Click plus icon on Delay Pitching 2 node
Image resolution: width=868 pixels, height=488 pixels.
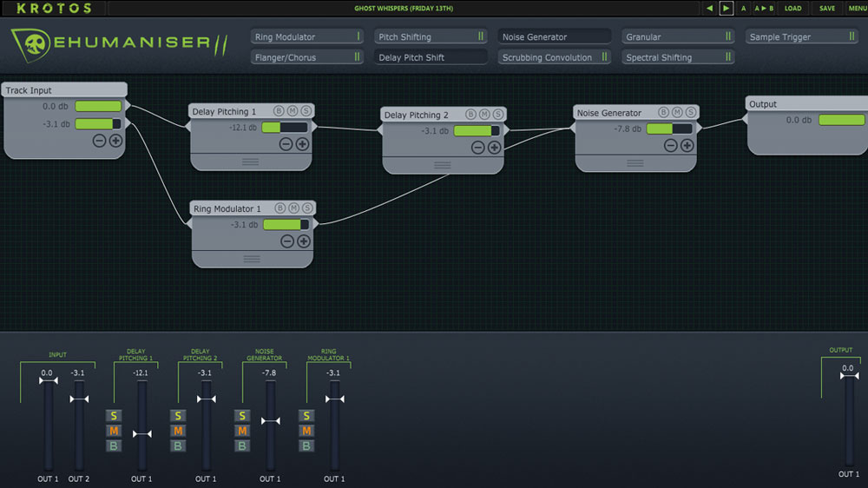(494, 148)
